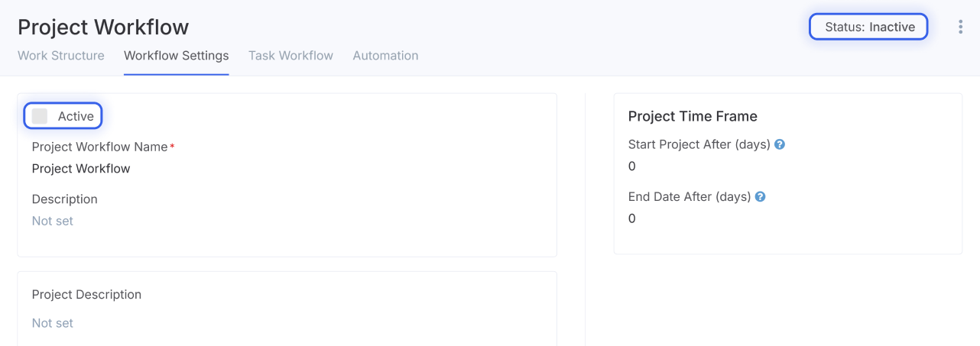
Task: Click help icon beside End Date After
Action: (x=761, y=196)
